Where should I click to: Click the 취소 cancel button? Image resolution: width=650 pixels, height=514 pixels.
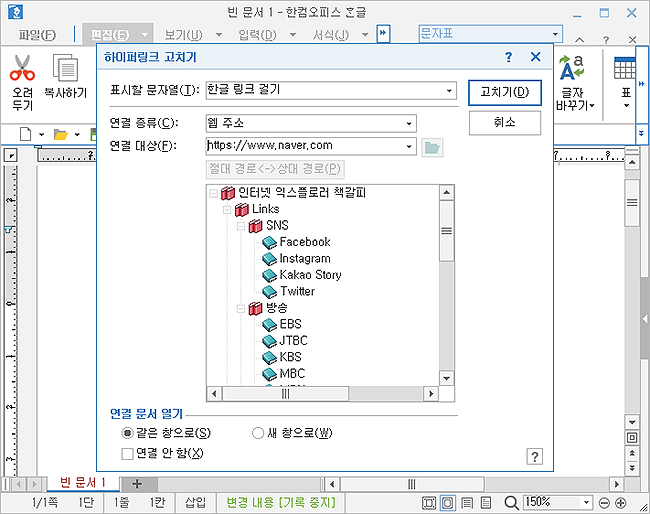pos(505,123)
